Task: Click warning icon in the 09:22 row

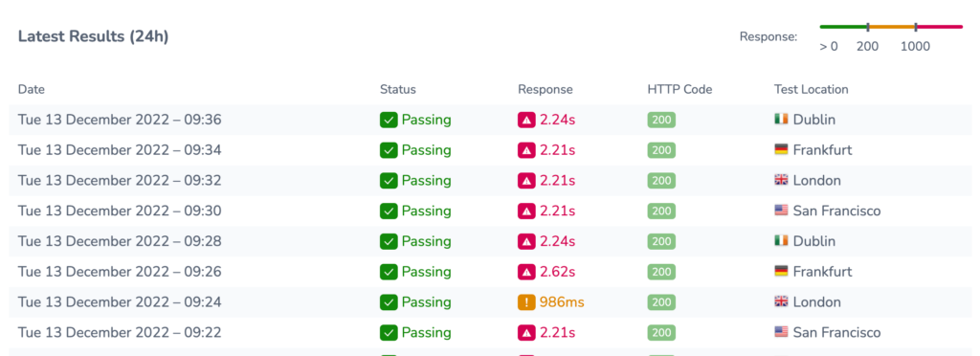Action: point(527,332)
